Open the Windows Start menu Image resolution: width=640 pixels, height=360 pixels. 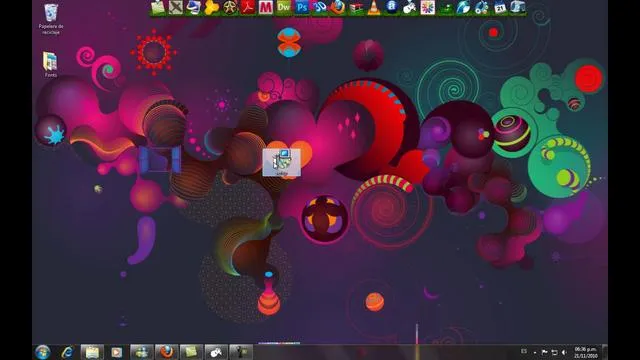(x=42, y=352)
